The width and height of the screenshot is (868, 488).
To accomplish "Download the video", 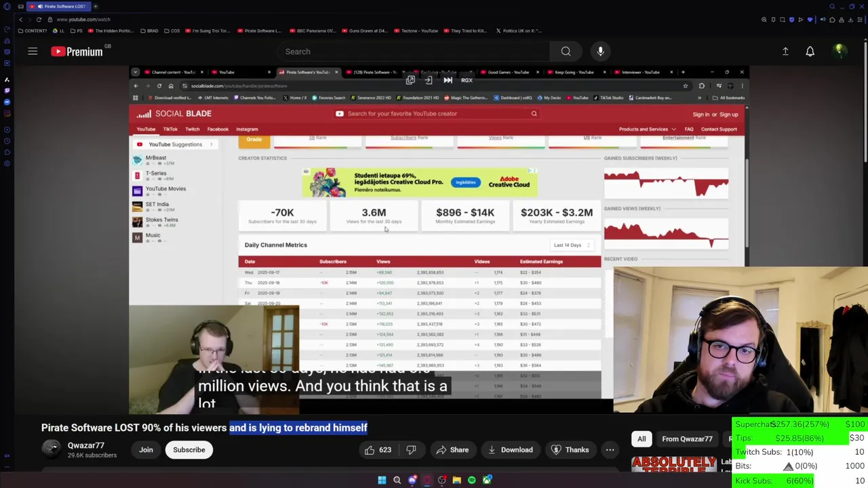I will point(509,450).
